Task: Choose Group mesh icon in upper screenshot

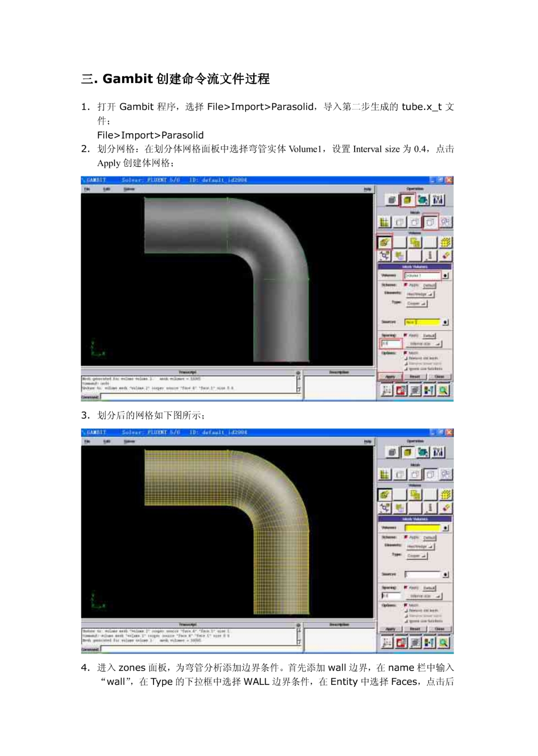Action: [445, 222]
